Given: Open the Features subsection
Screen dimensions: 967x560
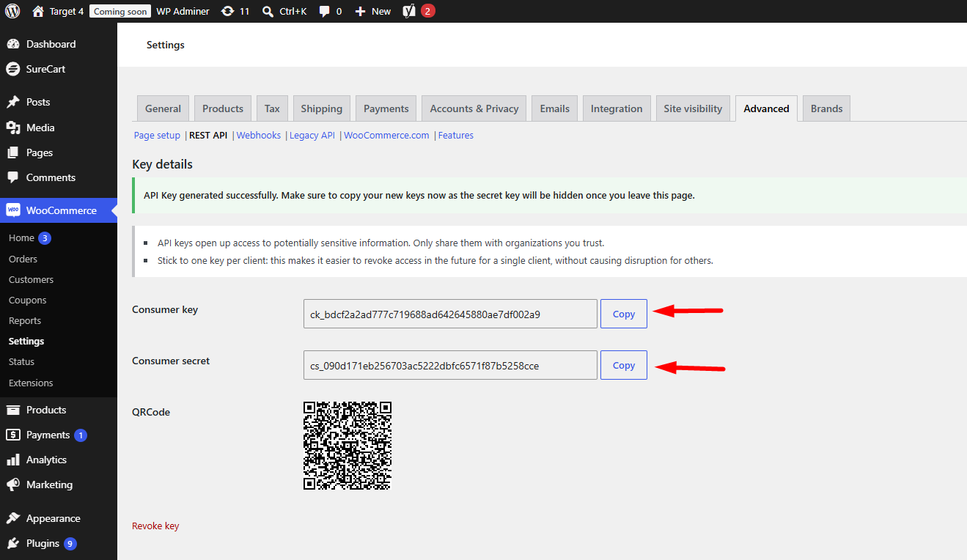Looking at the screenshot, I should (x=456, y=136).
